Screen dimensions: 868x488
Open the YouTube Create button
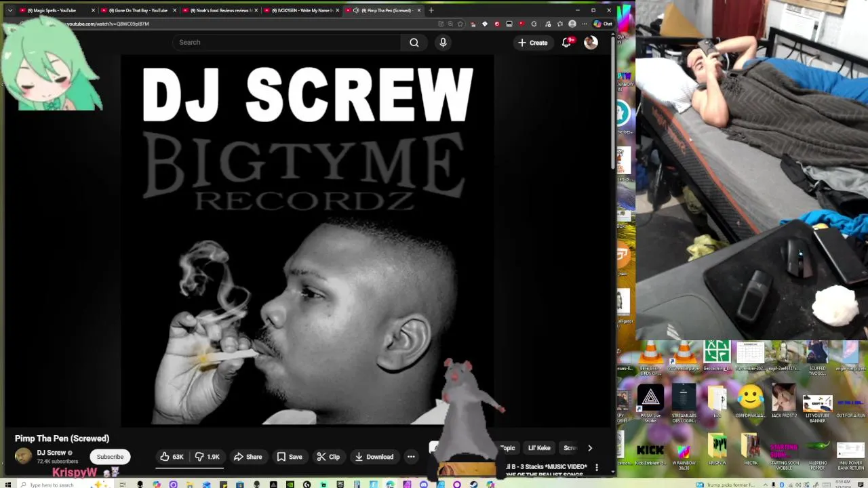[532, 43]
